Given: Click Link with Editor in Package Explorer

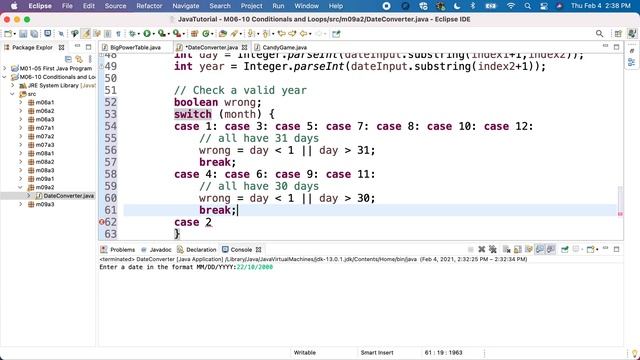Looking at the screenshot, I should click(x=79, y=59).
